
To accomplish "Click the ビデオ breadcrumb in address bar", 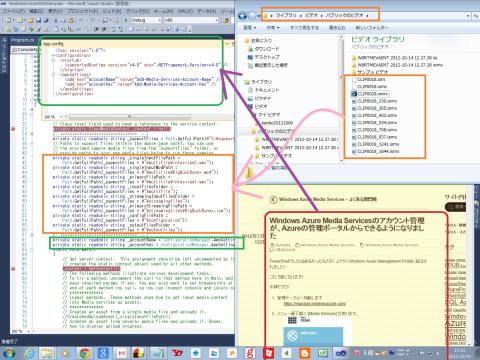I will pos(311,15).
